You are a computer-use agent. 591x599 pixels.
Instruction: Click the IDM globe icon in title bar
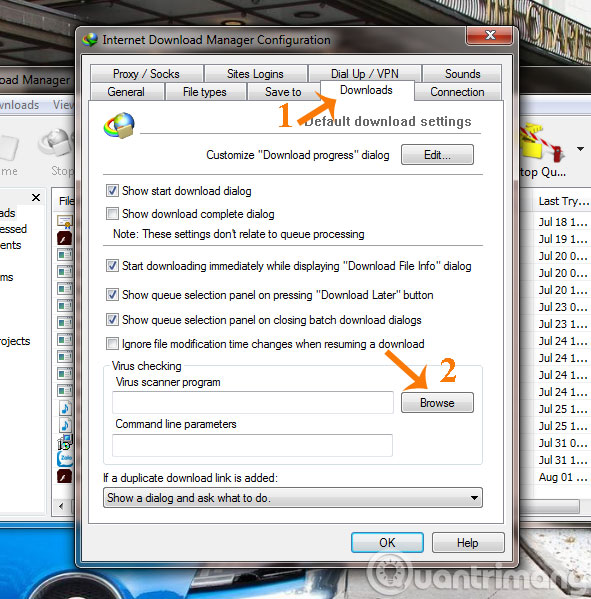pyautogui.click(x=90, y=40)
